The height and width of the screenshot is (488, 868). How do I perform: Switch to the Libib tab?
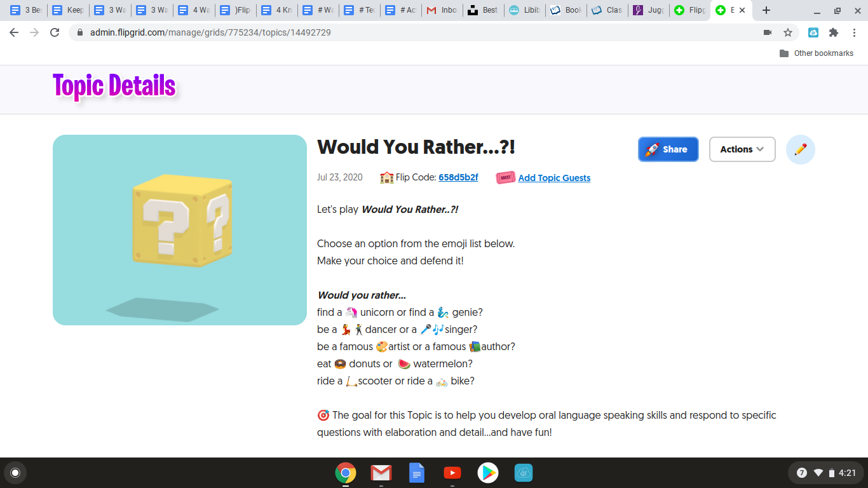coord(525,10)
